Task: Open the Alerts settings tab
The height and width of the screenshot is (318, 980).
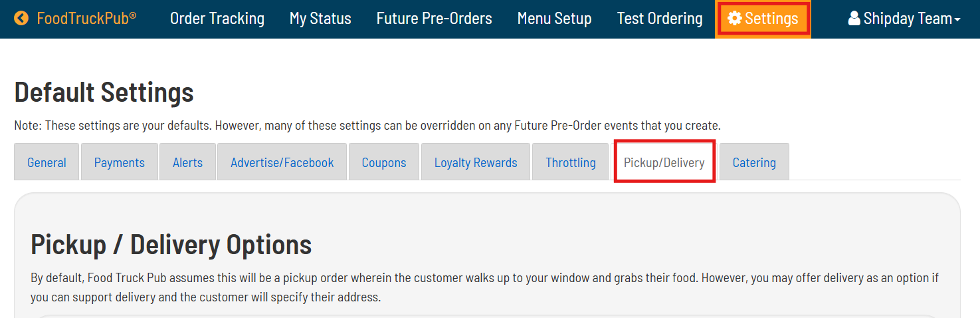Action: pos(187,162)
